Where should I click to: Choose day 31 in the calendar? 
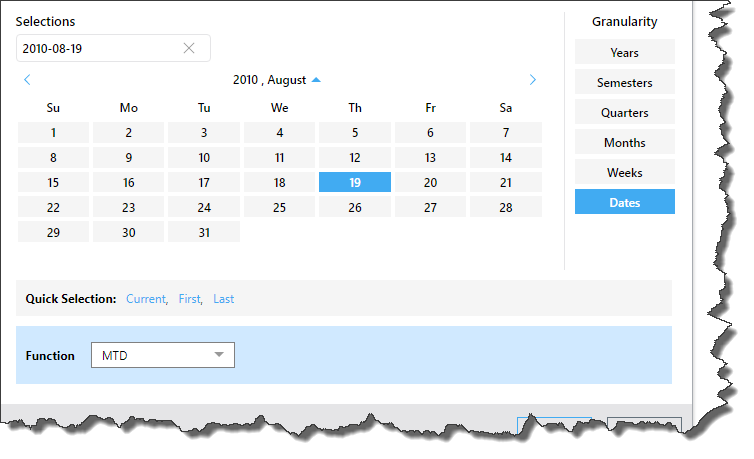(204, 232)
